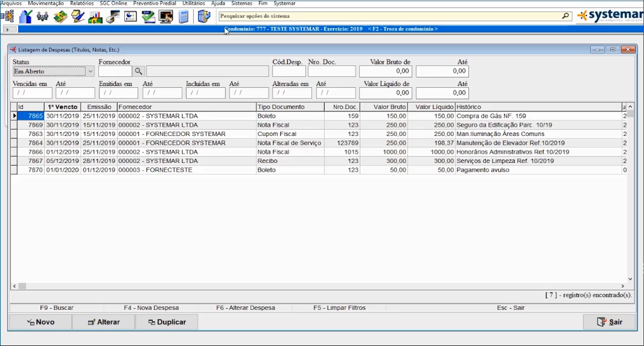Click the search icon in system search bar
644x346 pixels.
click(566, 16)
